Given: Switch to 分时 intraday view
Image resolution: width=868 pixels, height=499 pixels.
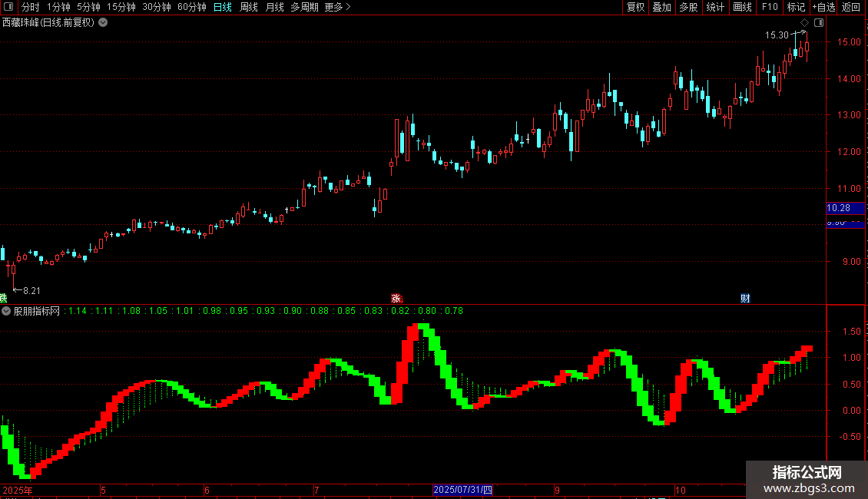Looking at the screenshot, I should 31,7.
